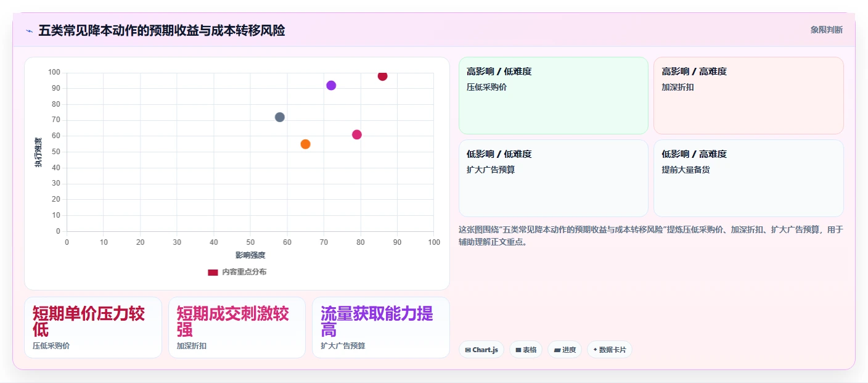Click the Chart.js tag chip

coord(481,350)
